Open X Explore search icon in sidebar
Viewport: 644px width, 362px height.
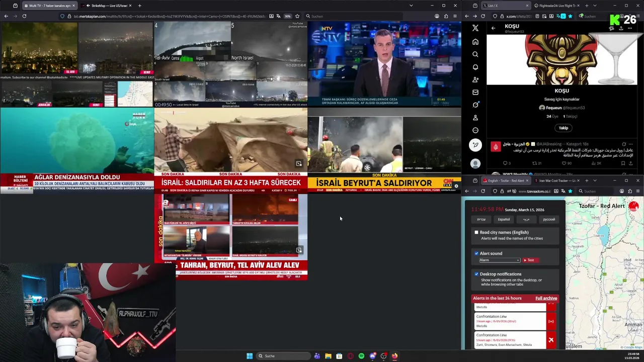pyautogui.click(x=475, y=54)
